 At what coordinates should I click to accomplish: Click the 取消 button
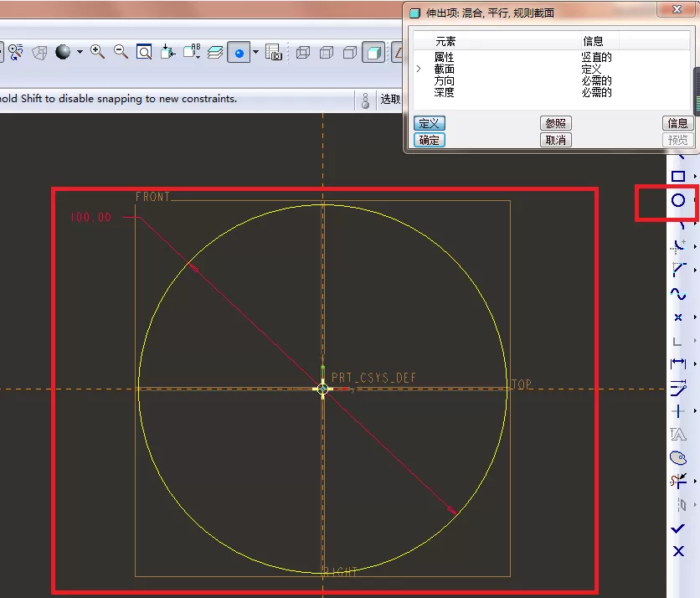[556, 140]
